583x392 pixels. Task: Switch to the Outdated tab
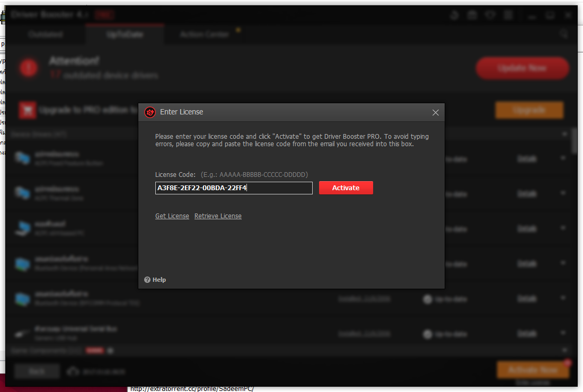46,34
